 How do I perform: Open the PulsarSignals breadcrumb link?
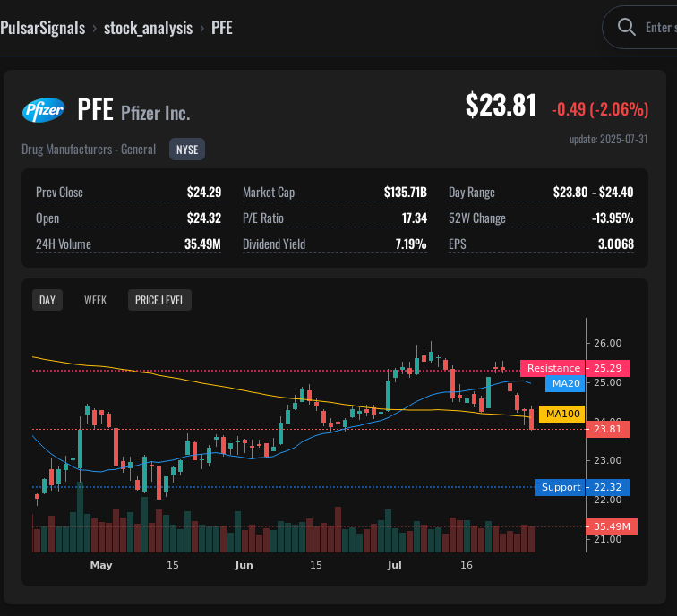42,28
